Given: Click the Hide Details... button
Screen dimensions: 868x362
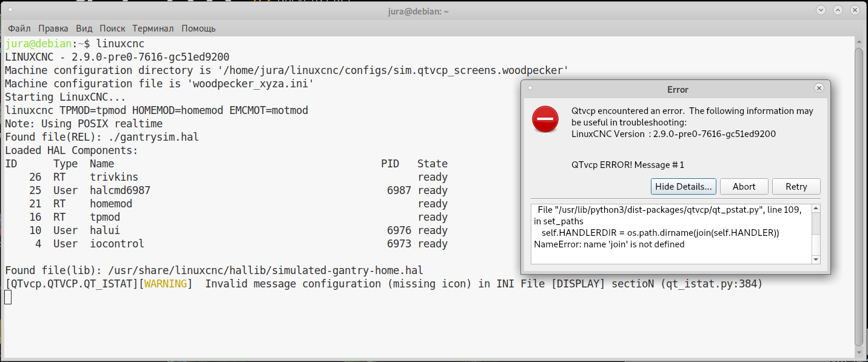Looking at the screenshot, I should coord(684,187).
